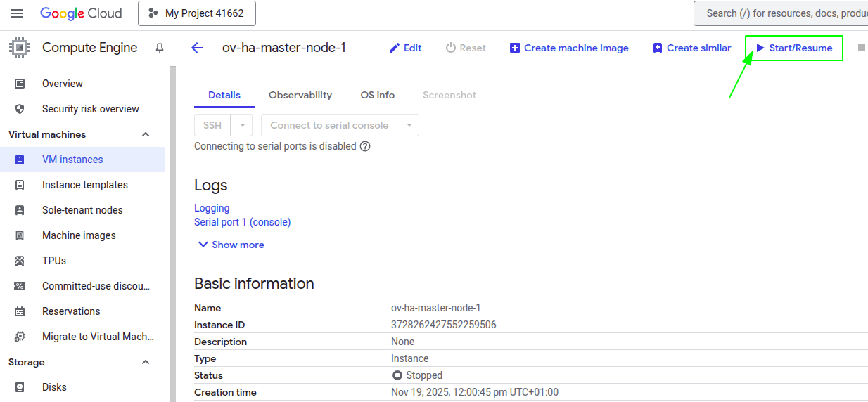This screenshot has height=402, width=868.
Task: Click Create machine image
Action: [569, 48]
